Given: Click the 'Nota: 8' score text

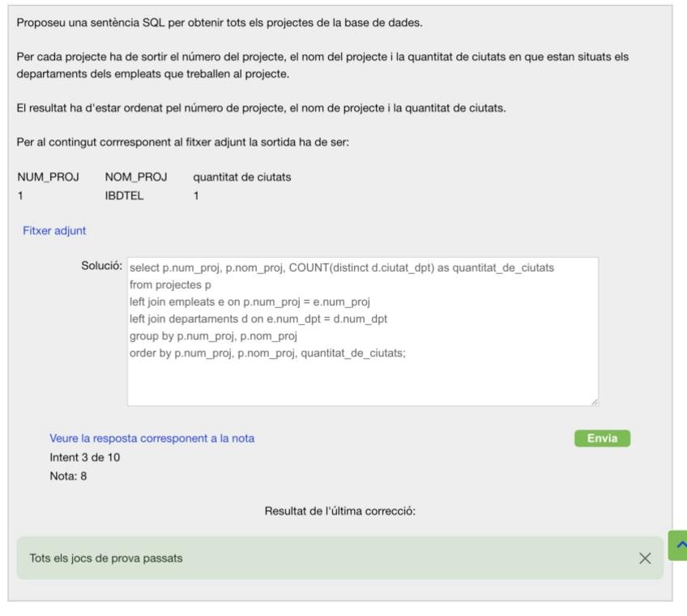Looking at the screenshot, I should pos(68,476).
